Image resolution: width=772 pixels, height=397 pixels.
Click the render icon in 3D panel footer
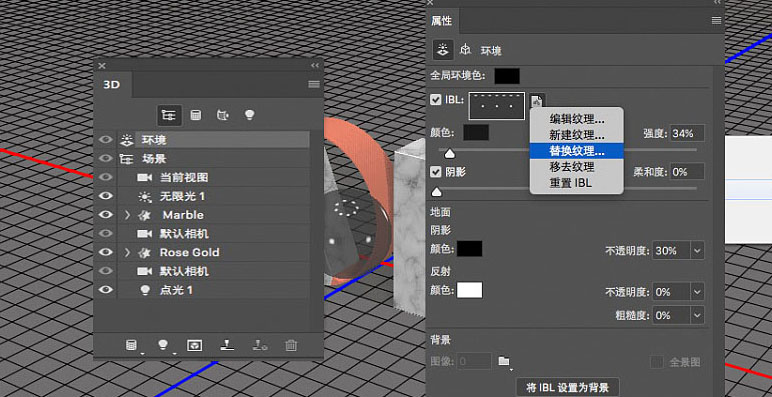click(195, 346)
